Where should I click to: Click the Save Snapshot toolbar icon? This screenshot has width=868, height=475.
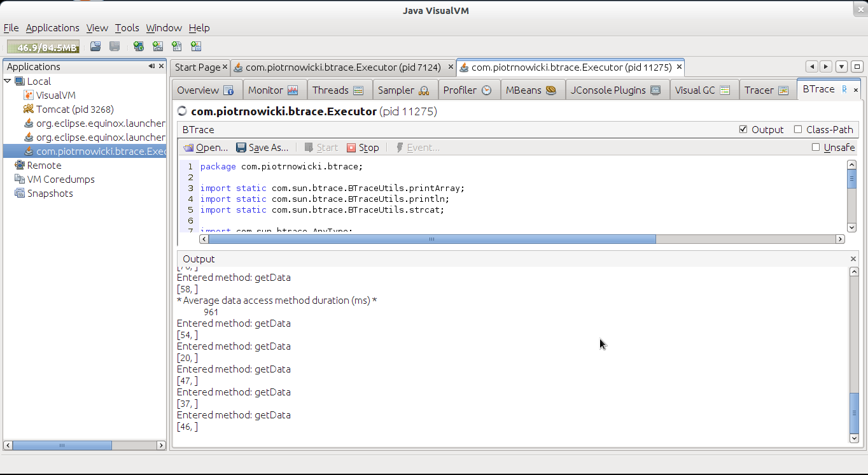(115, 46)
